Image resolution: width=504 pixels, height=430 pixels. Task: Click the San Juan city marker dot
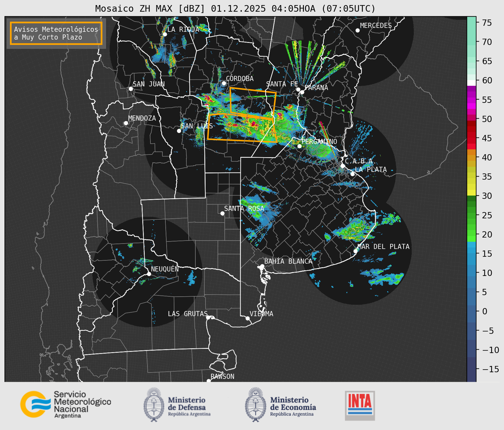click(131, 89)
